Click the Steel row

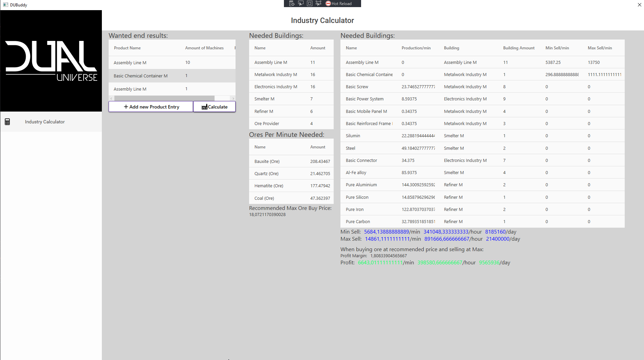483,148
